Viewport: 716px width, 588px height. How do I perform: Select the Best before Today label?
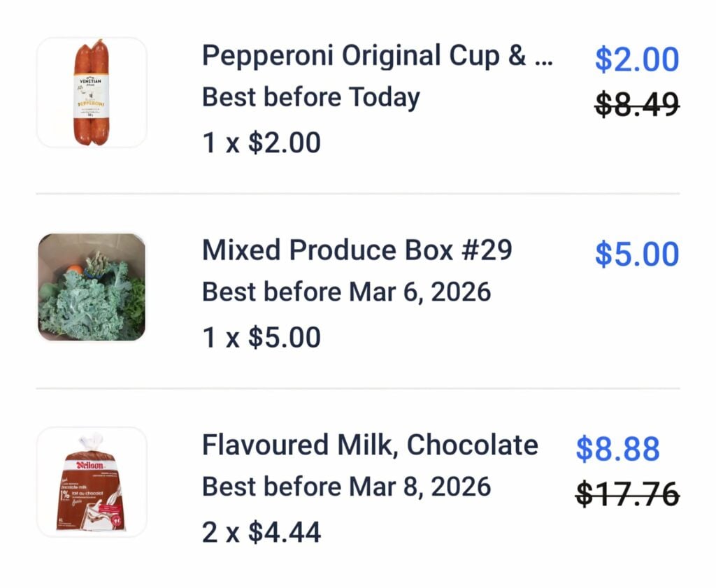tap(310, 97)
